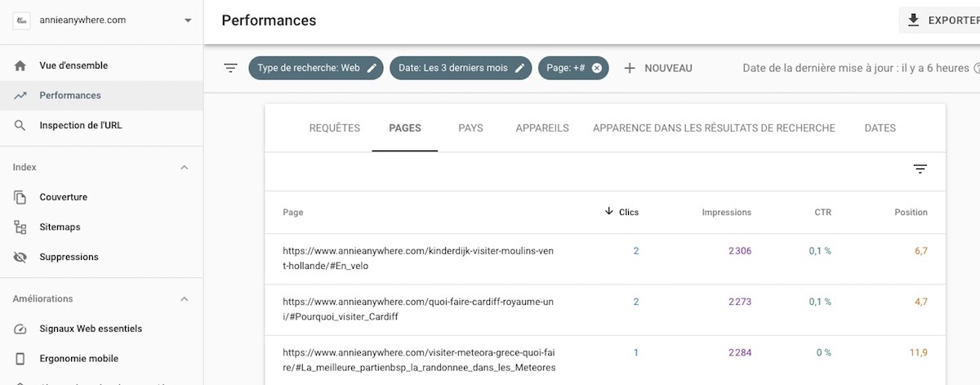Open the Couverture report
980x385 pixels.
(x=63, y=197)
